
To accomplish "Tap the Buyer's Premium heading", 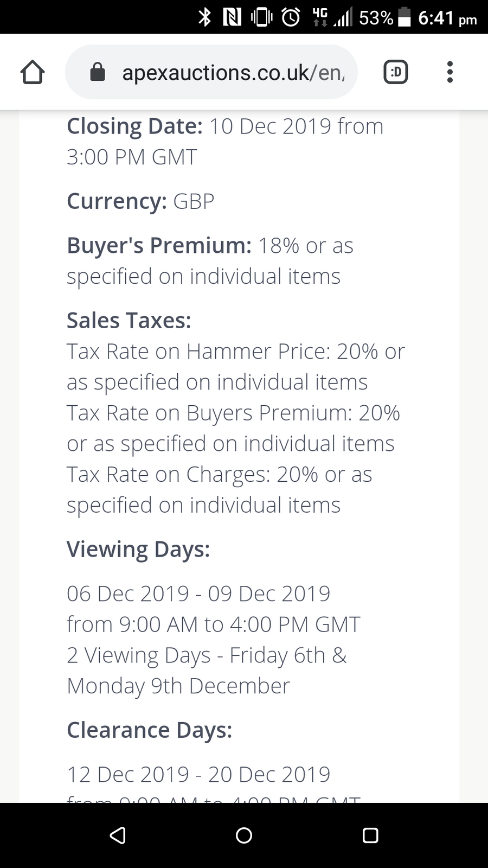I will coord(159,246).
